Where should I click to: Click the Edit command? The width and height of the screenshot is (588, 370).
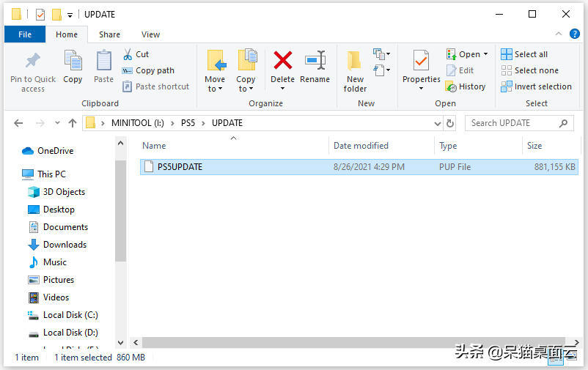point(460,70)
